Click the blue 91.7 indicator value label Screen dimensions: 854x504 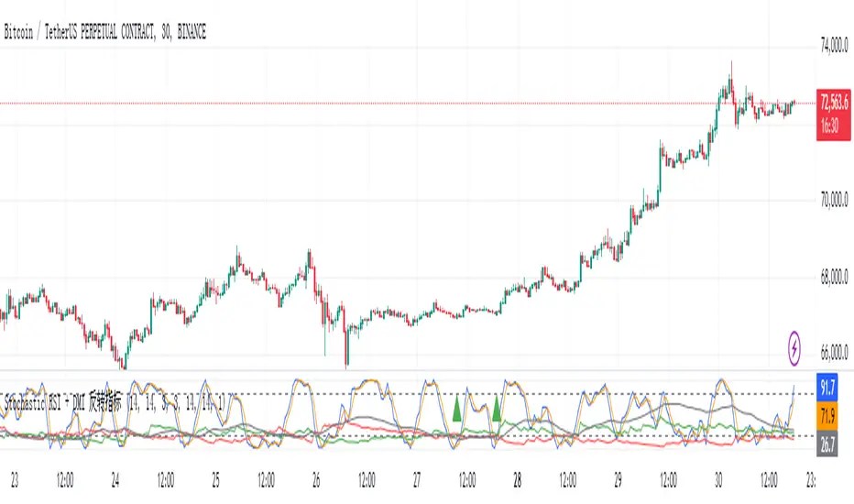click(x=827, y=388)
